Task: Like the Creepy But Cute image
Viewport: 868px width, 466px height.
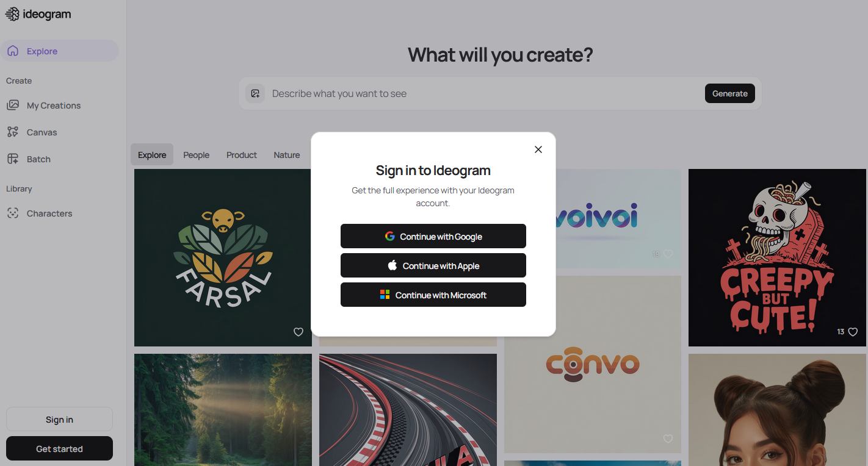Action: [853, 332]
